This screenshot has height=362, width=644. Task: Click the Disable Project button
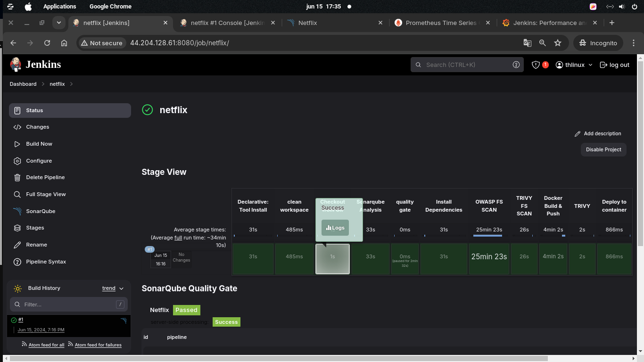603,149
